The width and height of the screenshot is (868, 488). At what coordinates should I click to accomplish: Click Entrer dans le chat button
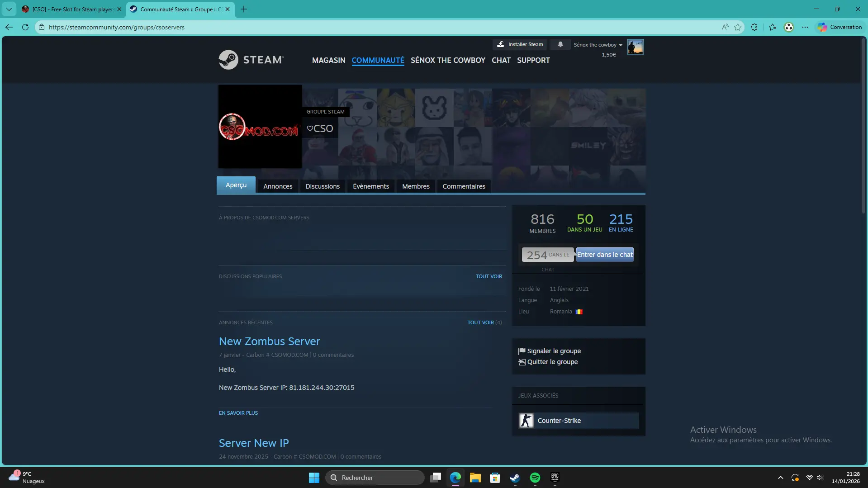605,255
